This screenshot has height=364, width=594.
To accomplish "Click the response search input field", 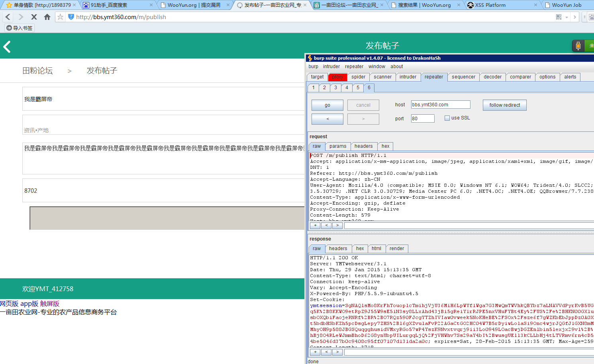I will tap(469, 352).
